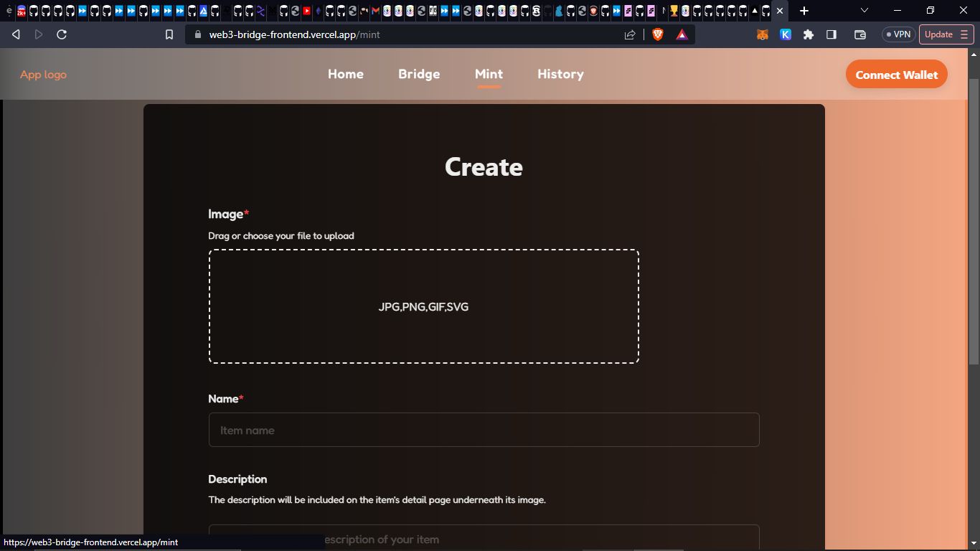Click the JPG,PNG,GIF,SVG text

pos(423,306)
